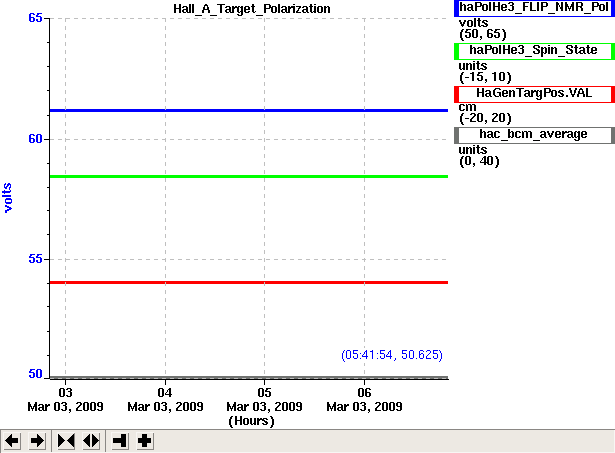Click the green Spin_State trace line
This screenshot has width=615, height=453.
[x=249, y=176]
